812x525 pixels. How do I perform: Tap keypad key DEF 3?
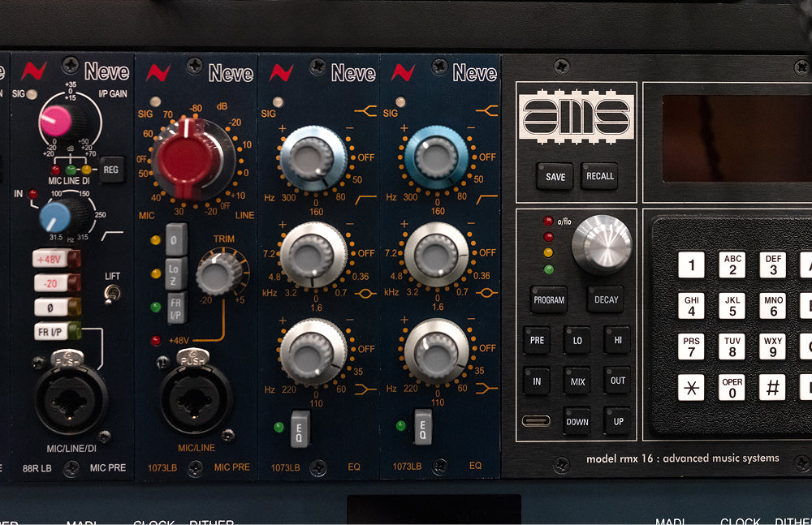point(773,265)
